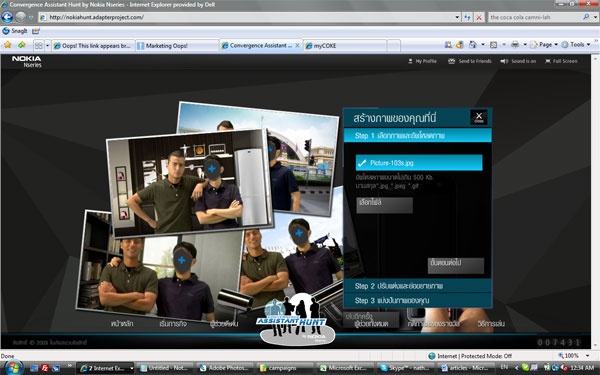Click the Nokia Nseries logo
This screenshot has height=375, width=600.
click(x=27, y=61)
